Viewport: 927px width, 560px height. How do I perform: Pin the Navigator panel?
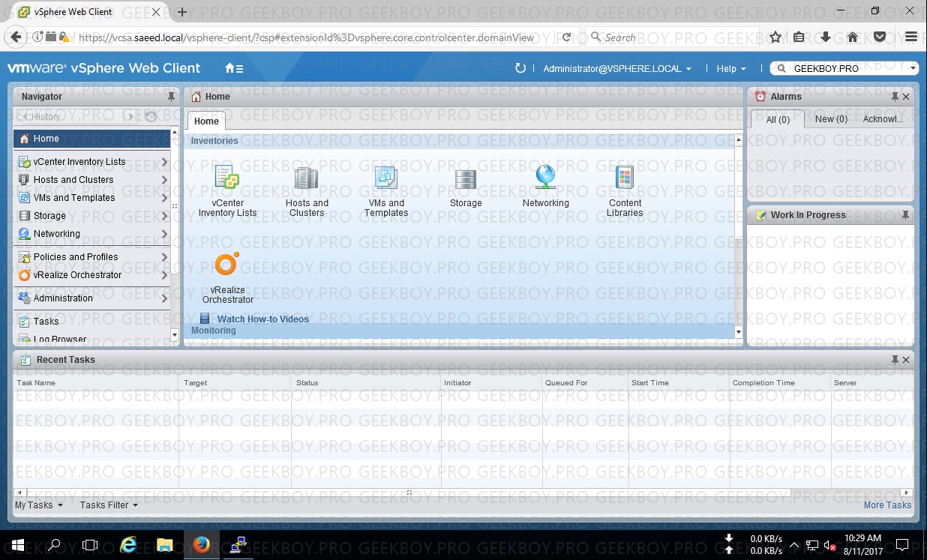(171, 97)
